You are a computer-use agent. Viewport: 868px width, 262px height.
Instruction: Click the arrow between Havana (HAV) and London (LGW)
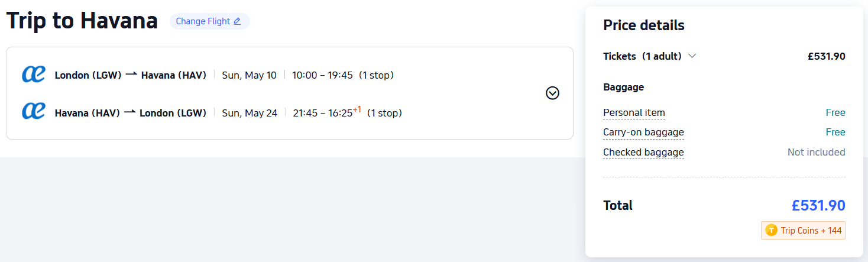click(x=129, y=112)
